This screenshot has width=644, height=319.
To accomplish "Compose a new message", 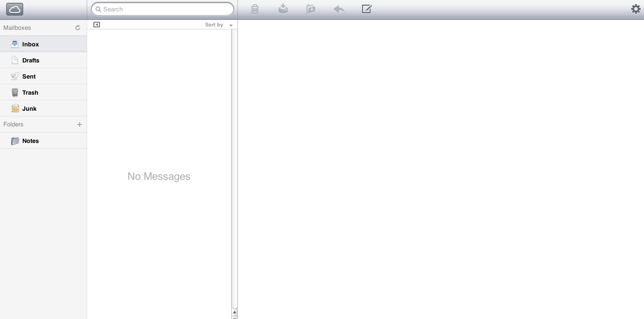I will tap(367, 9).
